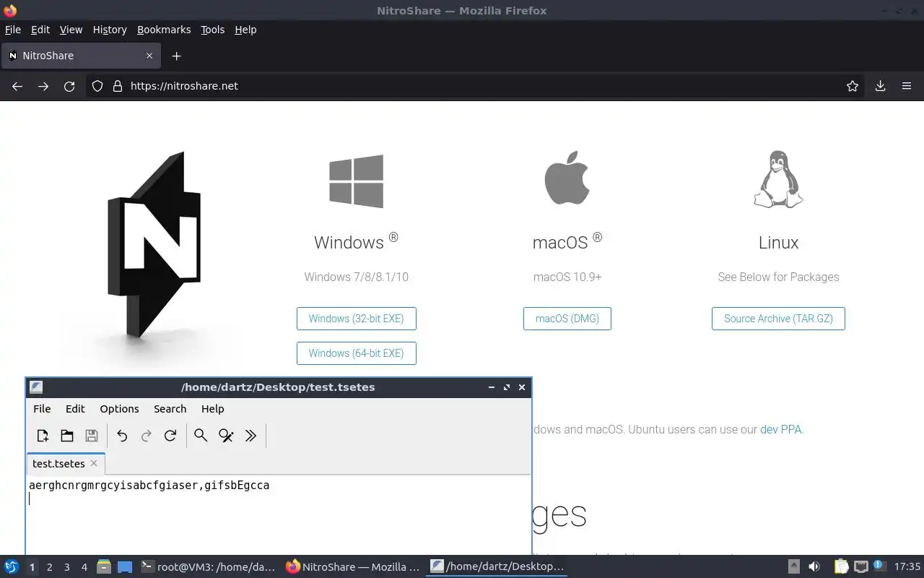Viewport: 924px width, 578px height.
Task: Click the Apple logo on the page
Action: (x=567, y=178)
